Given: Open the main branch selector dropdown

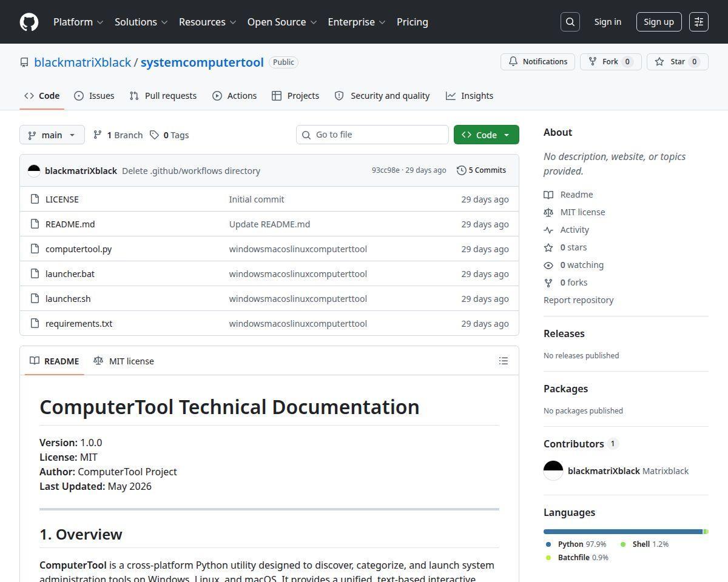Looking at the screenshot, I should coord(52,135).
